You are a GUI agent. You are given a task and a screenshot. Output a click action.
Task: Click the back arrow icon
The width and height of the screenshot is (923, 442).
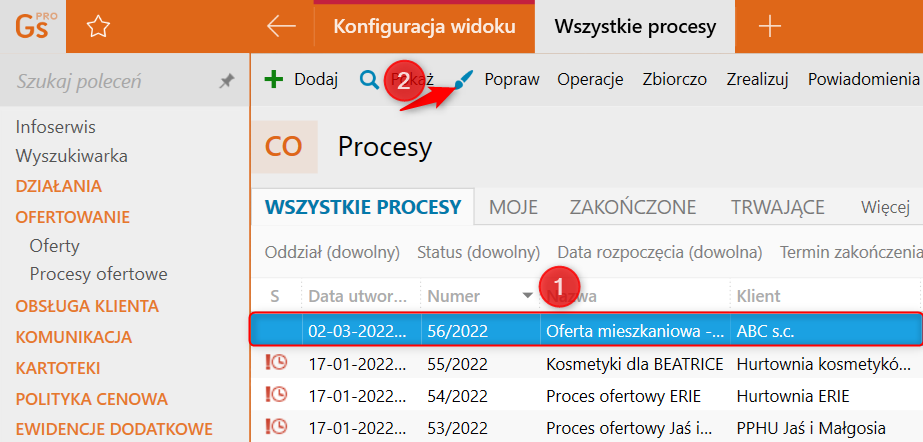[x=281, y=27]
